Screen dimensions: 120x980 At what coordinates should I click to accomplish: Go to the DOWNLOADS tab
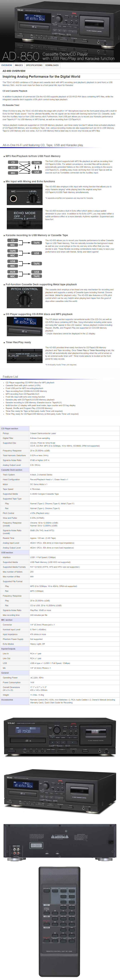coord(52,65)
